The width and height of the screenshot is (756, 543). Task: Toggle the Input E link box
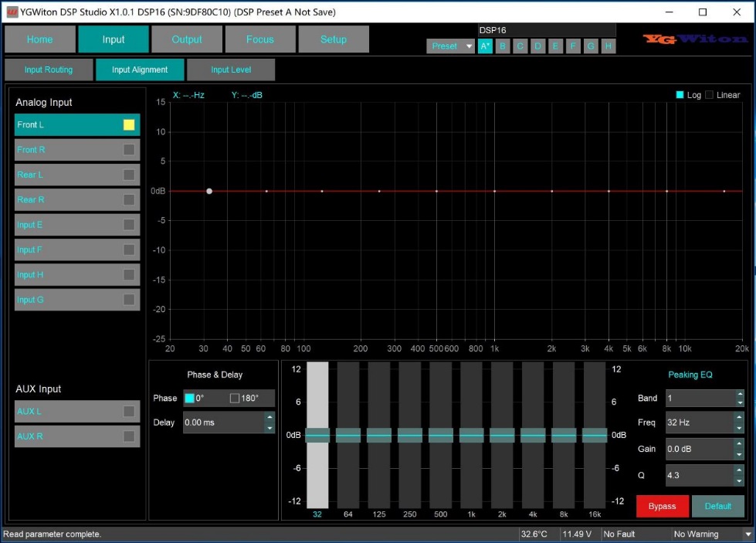(129, 225)
